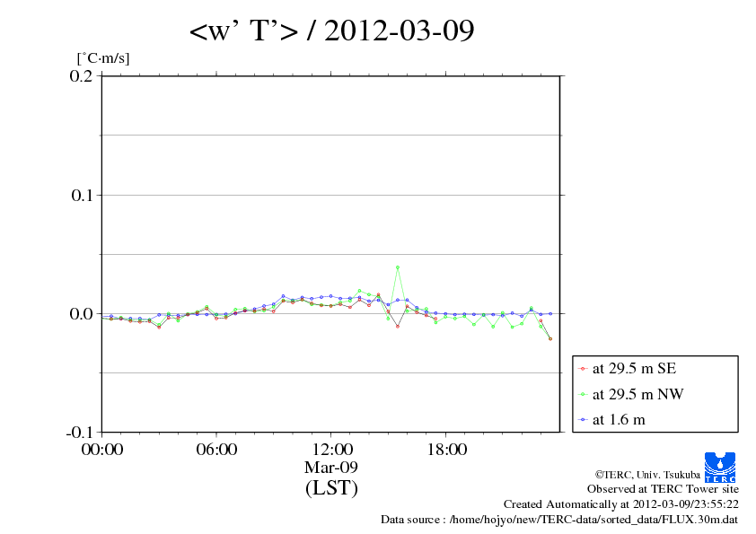Viewport: 756px width, 534px height.
Task: Click the green peak data point near 15:30
Action: 397,267
